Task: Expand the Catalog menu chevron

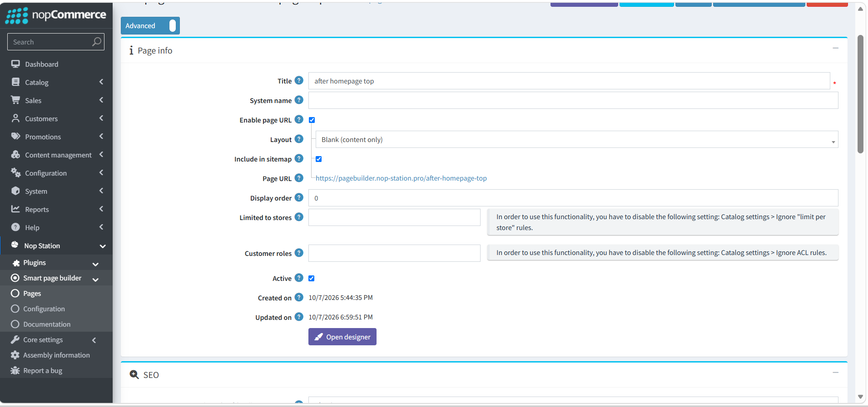Action: [101, 82]
